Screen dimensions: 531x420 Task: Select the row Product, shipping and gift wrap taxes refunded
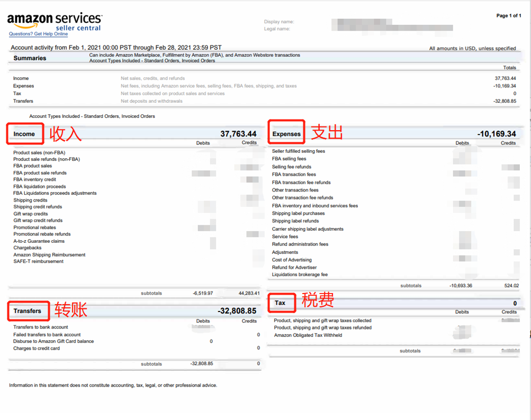click(323, 327)
